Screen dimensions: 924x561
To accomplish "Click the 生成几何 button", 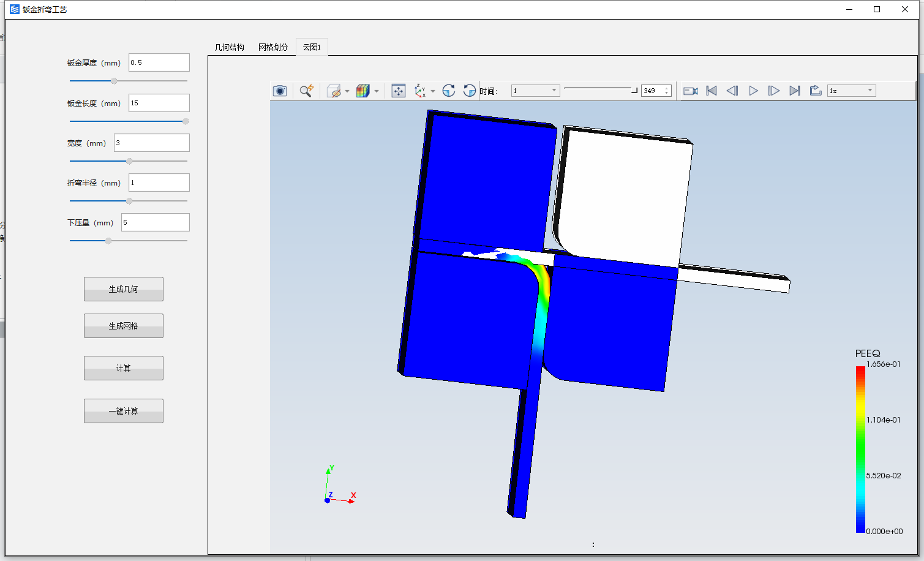I will coord(124,289).
